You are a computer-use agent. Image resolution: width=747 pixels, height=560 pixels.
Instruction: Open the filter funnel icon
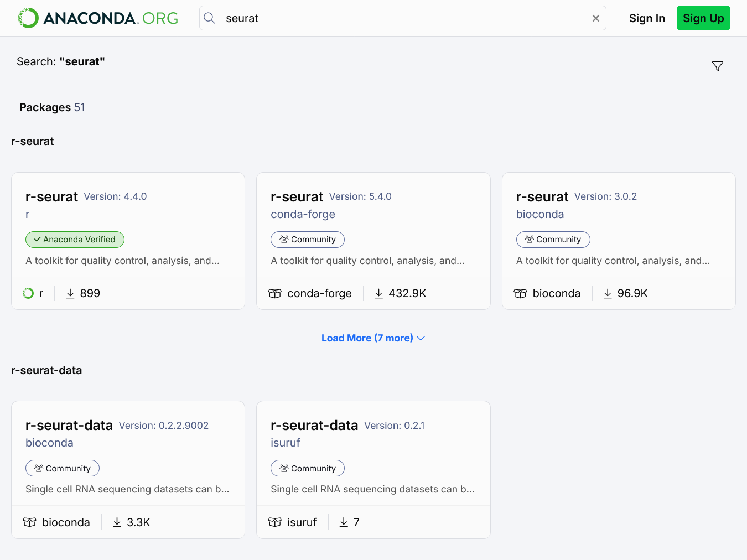pyautogui.click(x=717, y=66)
